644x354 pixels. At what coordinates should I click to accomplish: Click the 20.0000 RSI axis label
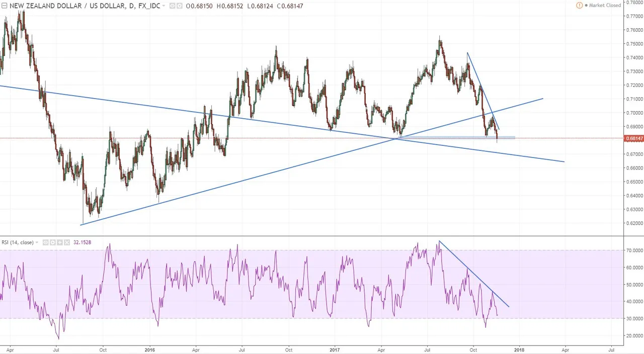click(634, 335)
